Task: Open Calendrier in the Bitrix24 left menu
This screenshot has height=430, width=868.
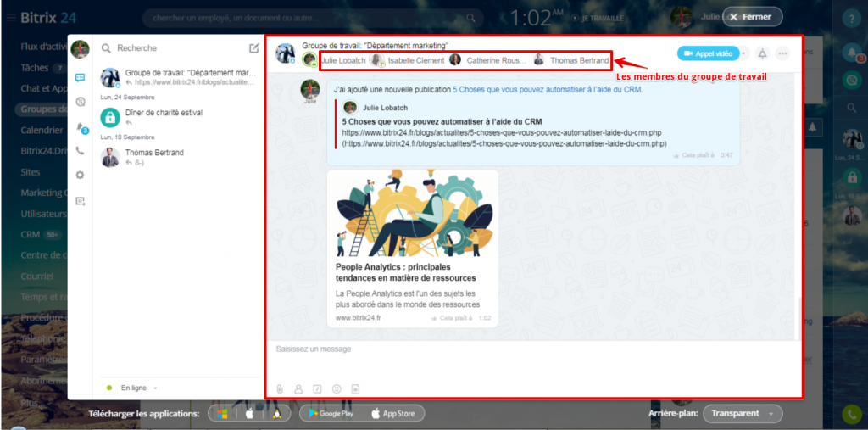Action: [42, 131]
